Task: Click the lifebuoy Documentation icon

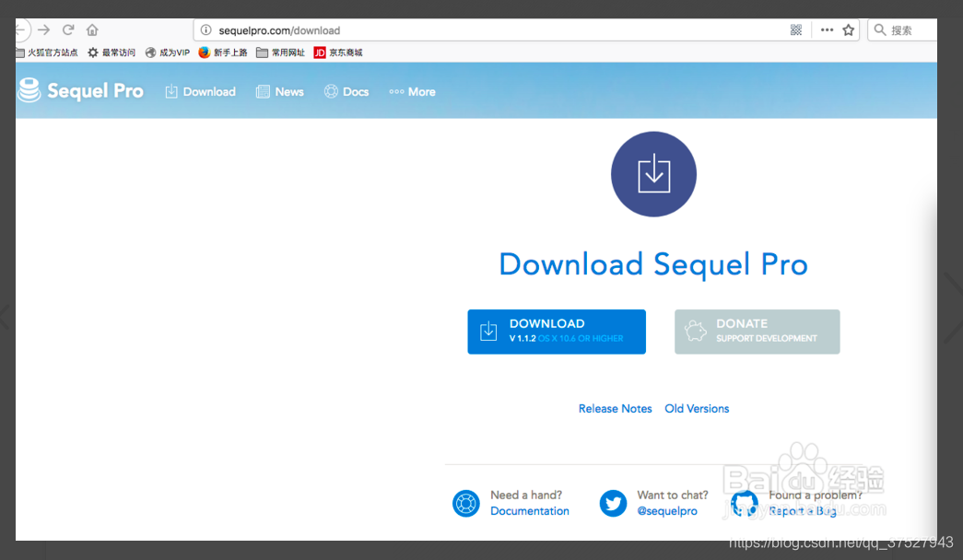Action: pyautogui.click(x=466, y=504)
